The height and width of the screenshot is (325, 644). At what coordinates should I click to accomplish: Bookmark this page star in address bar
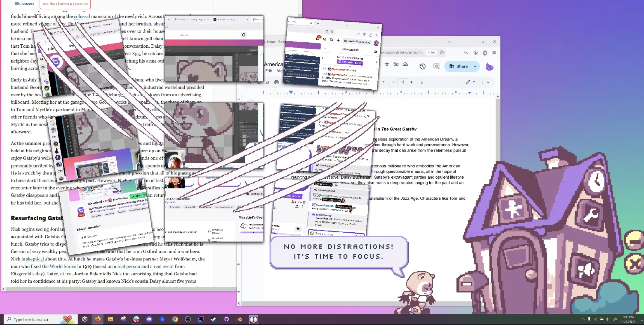coord(442,53)
